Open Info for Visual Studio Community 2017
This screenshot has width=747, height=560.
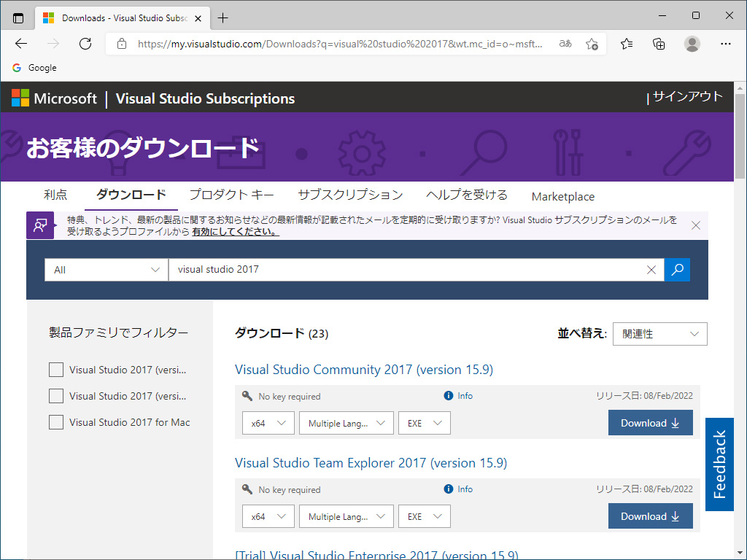click(x=458, y=396)
